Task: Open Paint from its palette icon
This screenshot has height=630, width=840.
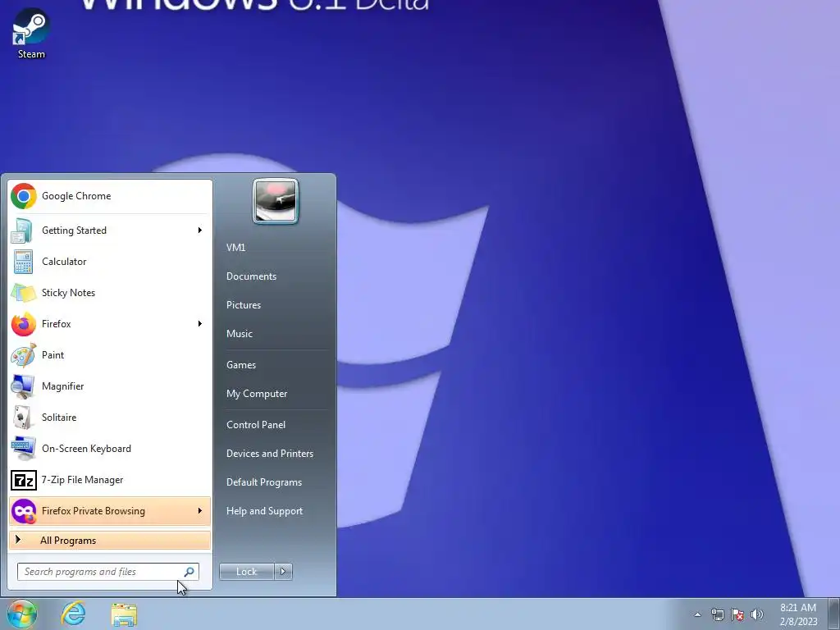Action: [x=23, y=355]
